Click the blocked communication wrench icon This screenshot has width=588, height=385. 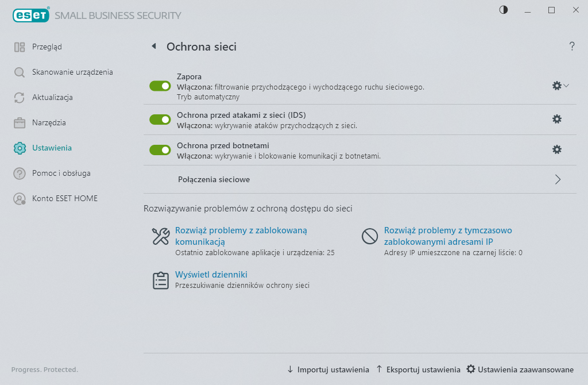pyautogui.click(x=161, y=236)
